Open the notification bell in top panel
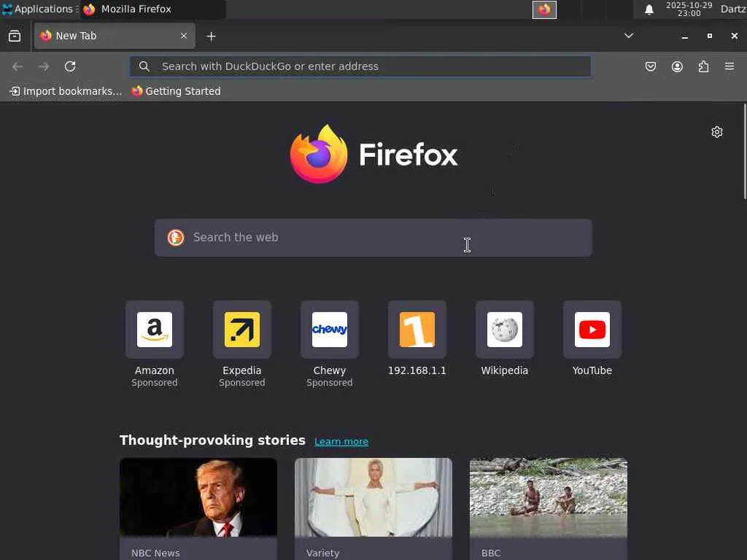Screen dimensions: 747x560 click(x=649, y=9)
